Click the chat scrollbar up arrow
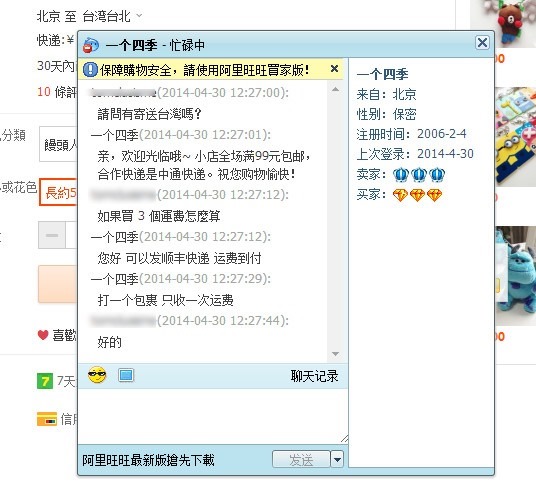Image resolution: width=536 pixels, height=495 pixels. coord(335,90)
